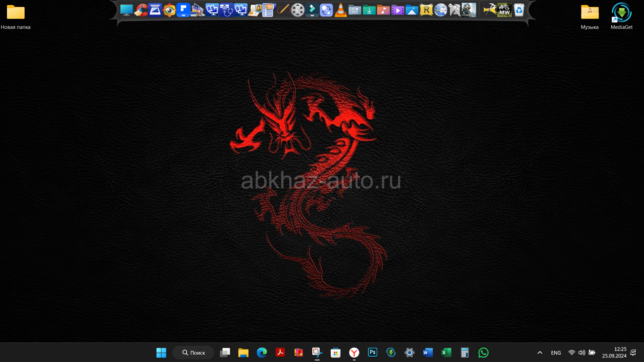This screenshot has height=362, width=644.
Task: Click the Windows Start button
Action: click(x=161, y=353)
